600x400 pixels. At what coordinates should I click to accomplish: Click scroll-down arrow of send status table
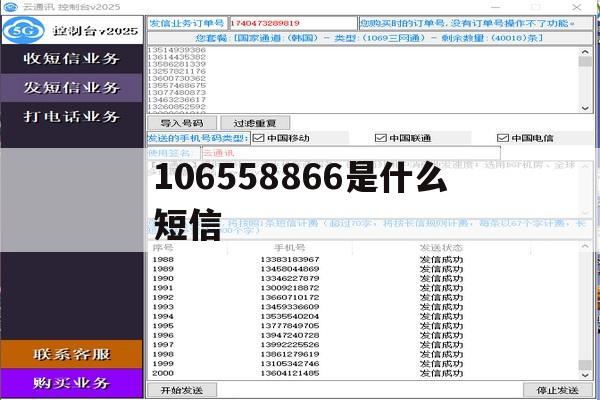[585, 375]
